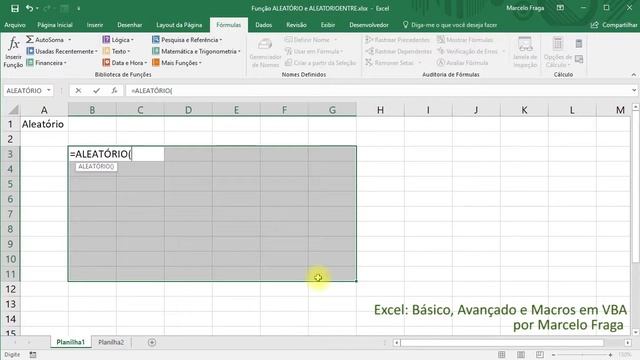
Task: Click Diga-me o que você deseja fazer
Action: [x=450, y=25]
